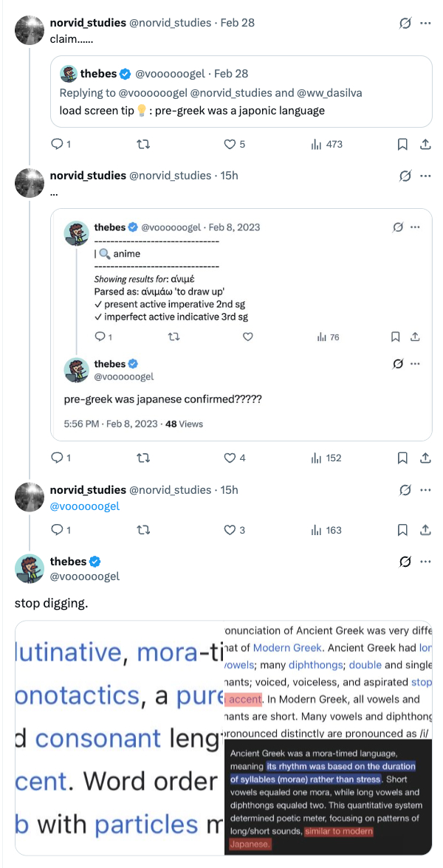Open Grok icon on thebes "stop digging" tweet
The image size is (443, 868).
pyautogui.click(x=405, y=562)
